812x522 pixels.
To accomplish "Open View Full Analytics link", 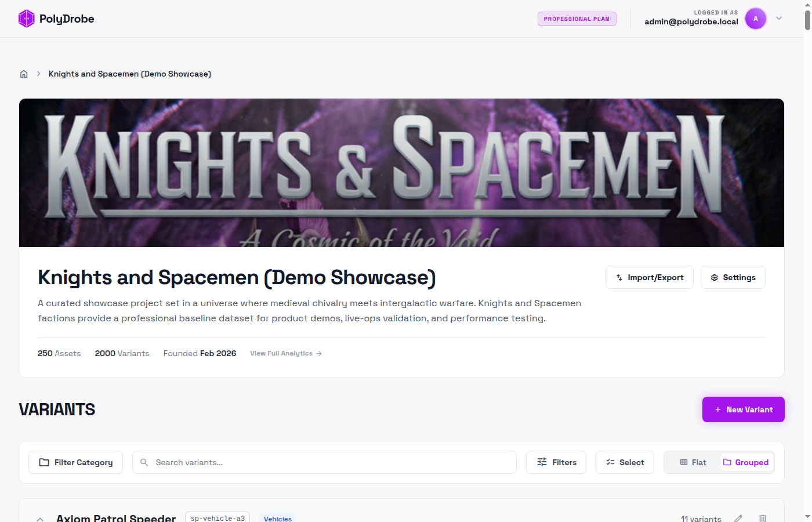I will click(285, 353).
